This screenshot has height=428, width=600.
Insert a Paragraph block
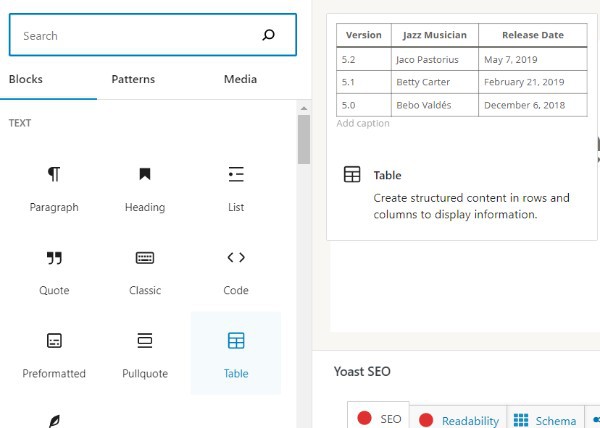pyautogui.click(x=54, y=187)
